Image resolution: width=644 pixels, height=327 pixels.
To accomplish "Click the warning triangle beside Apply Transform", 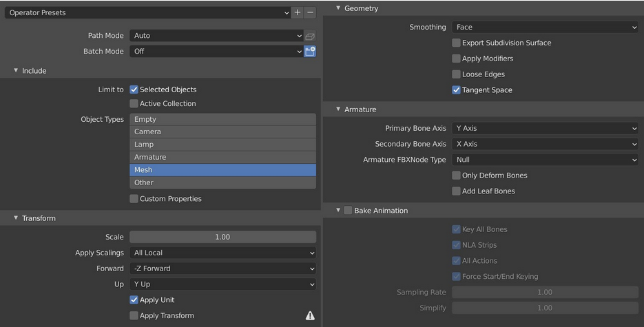I will pyautogui.click(x=310, y=316).
